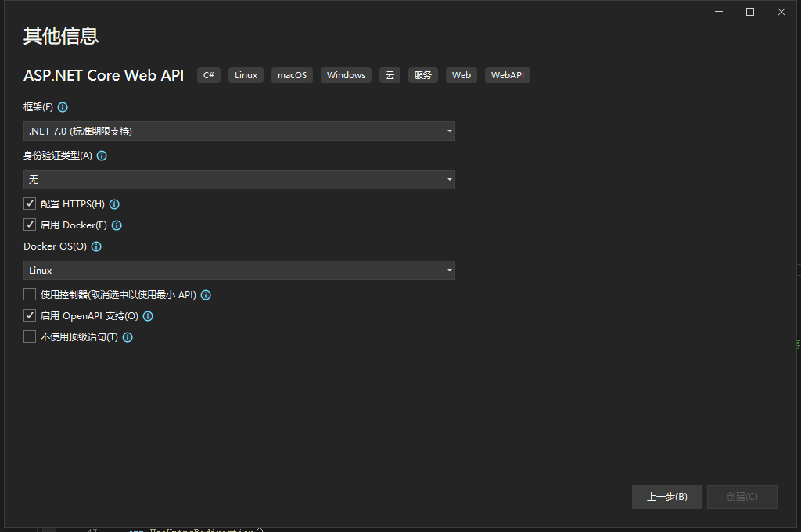Uncheck the 启用 Docker(E) checkbox
Screen dimensions: 801x532
click(x=30, y=225)
